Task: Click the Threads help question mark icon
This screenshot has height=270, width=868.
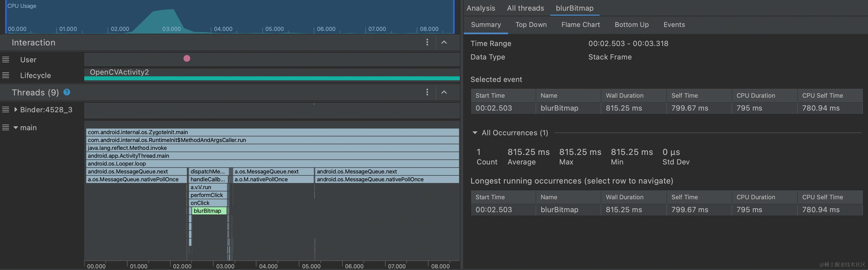Action: (x=67, y=92)
